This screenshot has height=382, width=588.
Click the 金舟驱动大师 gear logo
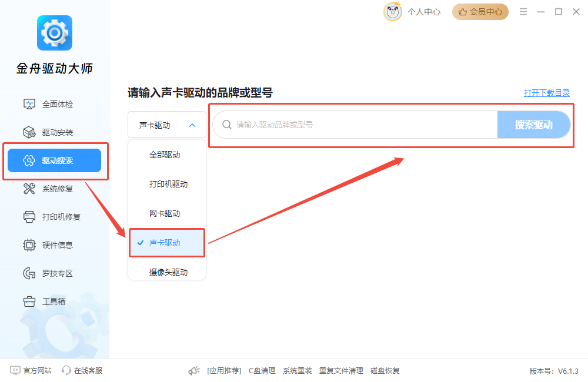[55, 33]
